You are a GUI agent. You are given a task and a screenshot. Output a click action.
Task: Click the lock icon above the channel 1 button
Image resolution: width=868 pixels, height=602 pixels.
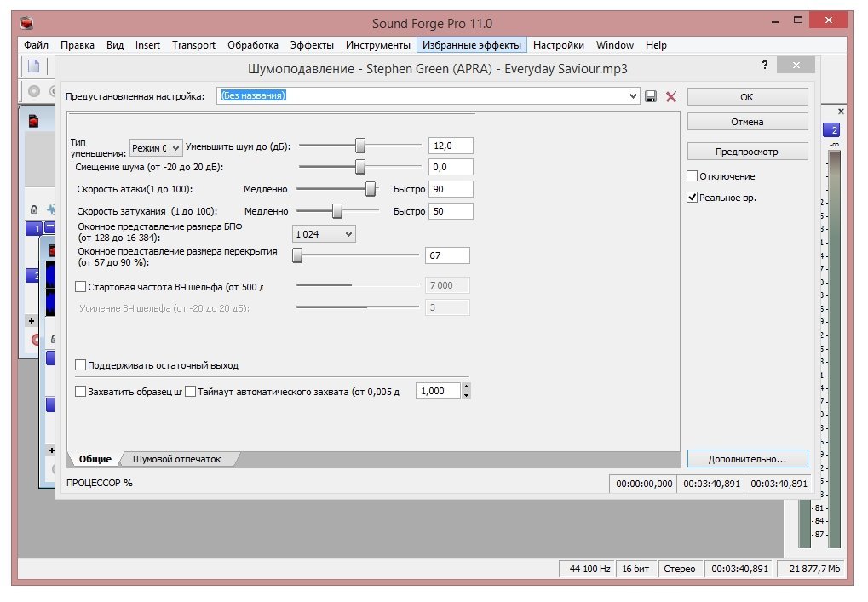(34, 209)
